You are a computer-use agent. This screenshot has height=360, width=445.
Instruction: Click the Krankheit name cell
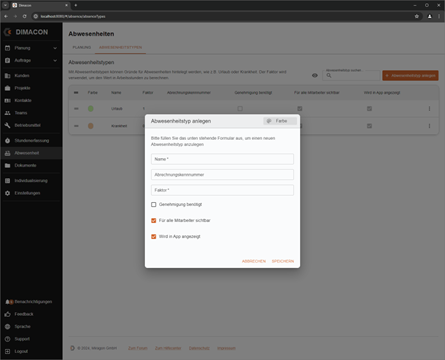tap(119, 126)
